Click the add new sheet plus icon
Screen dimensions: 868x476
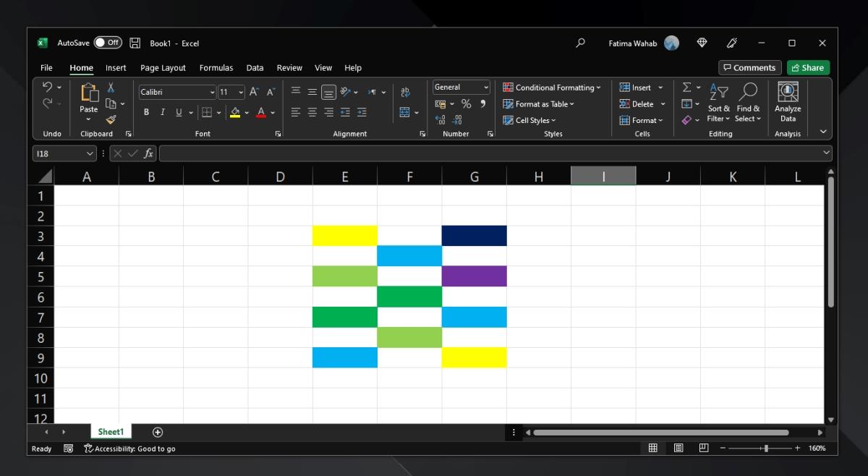(x=158, y=432)
